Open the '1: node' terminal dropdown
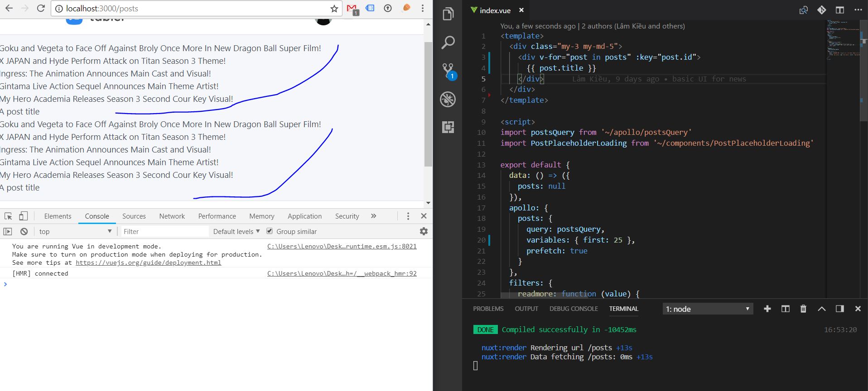 (708, 309)
